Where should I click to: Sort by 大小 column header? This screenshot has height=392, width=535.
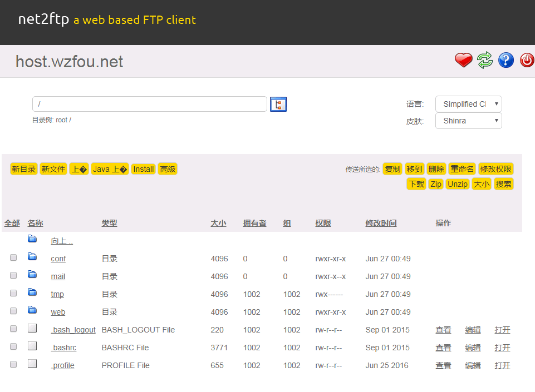pos(218,224)
